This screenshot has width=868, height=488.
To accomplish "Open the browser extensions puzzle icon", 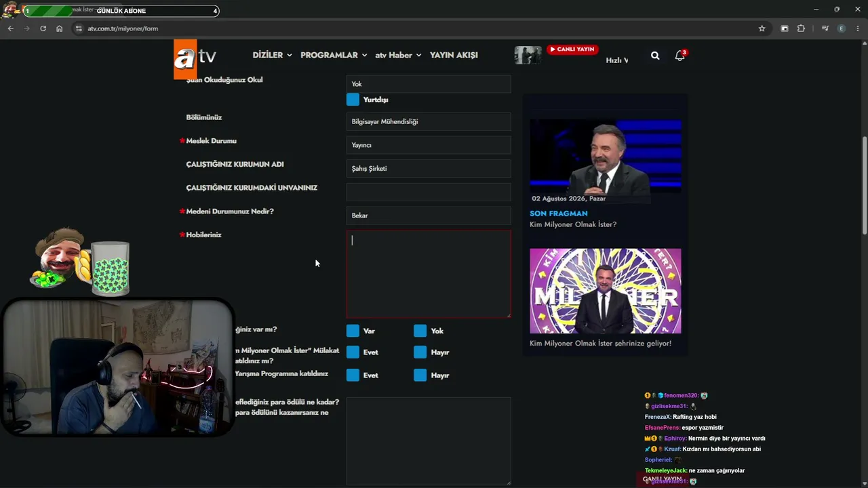I will pos(801,28).
